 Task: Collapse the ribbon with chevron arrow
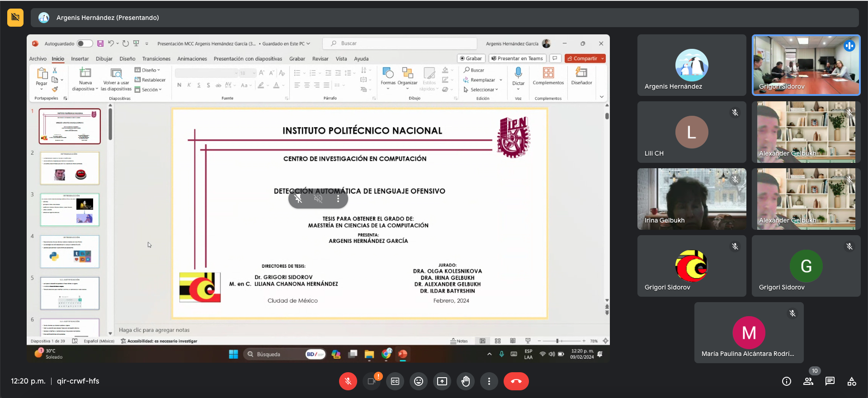[x=601, y=97]
